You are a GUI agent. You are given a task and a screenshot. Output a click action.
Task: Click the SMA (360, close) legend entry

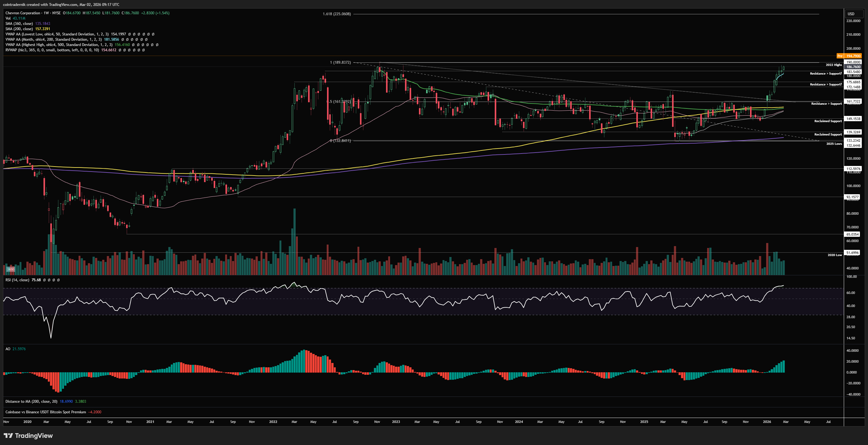pyautogui.click(x=19, y=24)
